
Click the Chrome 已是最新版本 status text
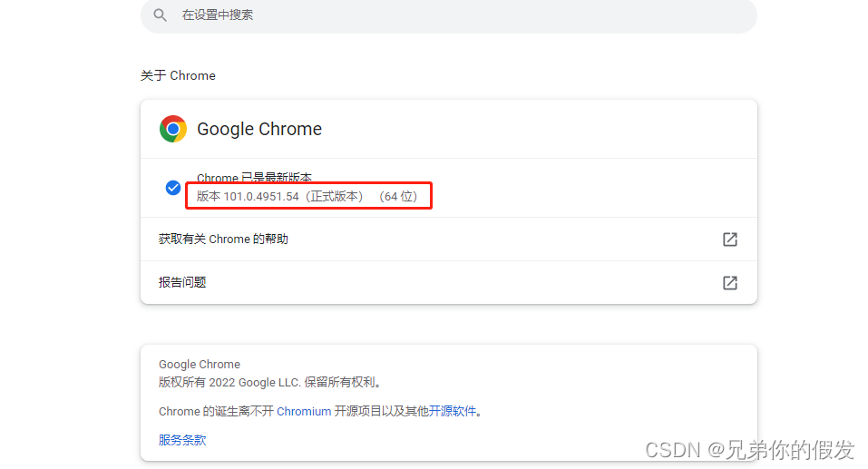[254, 178]
